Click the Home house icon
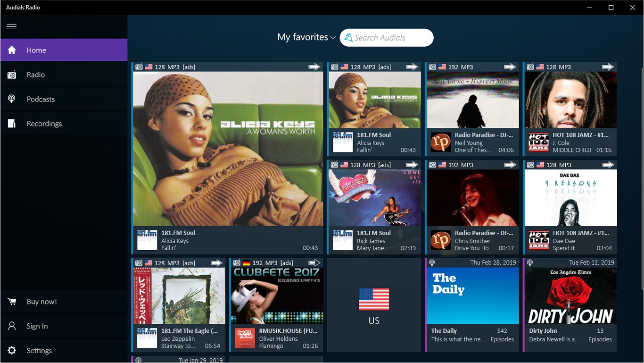Image resolution: width=644 pixels, height=363 pixels. click(12, 50)
